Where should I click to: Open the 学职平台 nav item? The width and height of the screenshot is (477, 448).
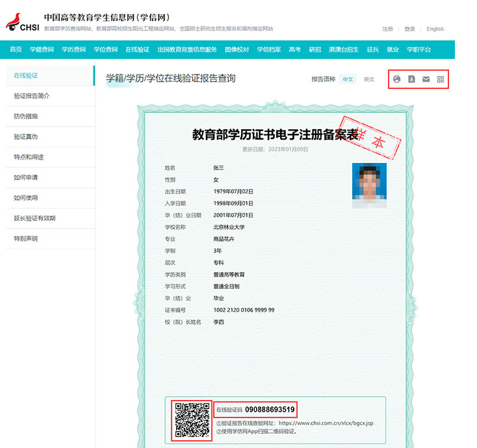tap(419, 49)
